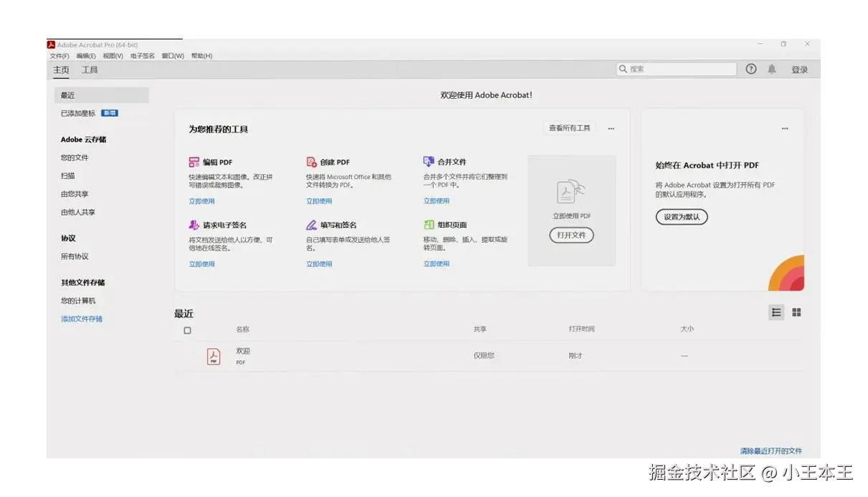Check the select-all box in the recent list

187,330
